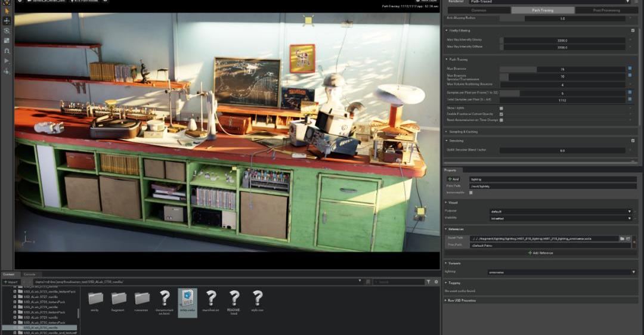Click the Max Bounces slider field
The image size is (644, 335).
click(x=562, y=69)
